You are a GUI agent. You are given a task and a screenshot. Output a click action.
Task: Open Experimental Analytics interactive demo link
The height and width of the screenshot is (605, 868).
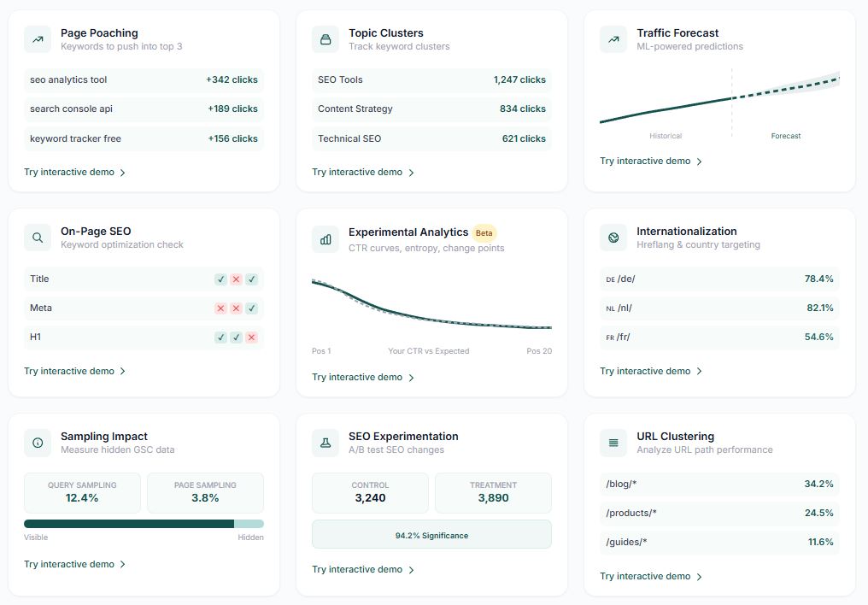pyautogui.click(x=362, y=377)
